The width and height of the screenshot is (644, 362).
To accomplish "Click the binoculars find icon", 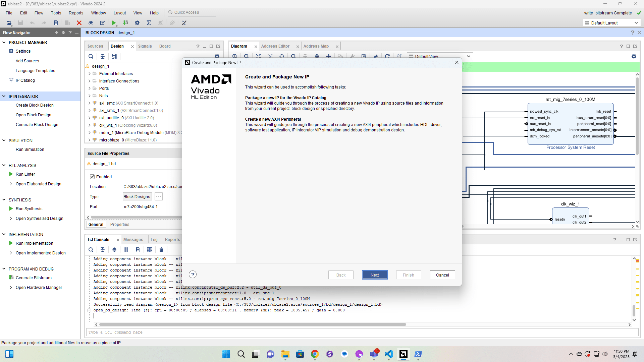I will (91, 23).
